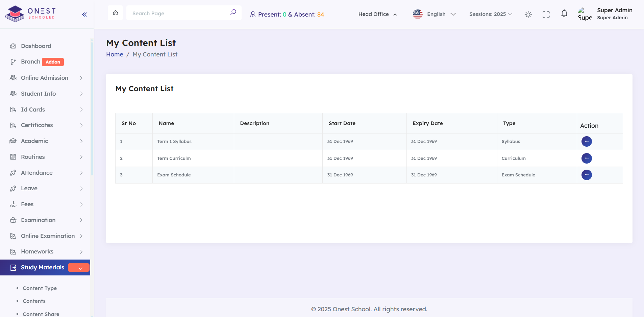644x317 pixels.
Task: Enter fullscreen using the fullscreen icon
Action: click(546, 15)
